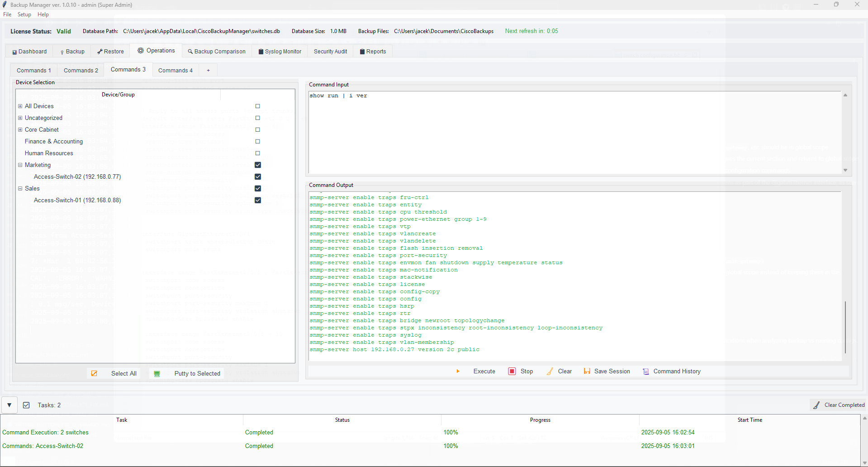868x467 pixels.
Task: Click the Restore wrench icon
Action: coord(100,52)
